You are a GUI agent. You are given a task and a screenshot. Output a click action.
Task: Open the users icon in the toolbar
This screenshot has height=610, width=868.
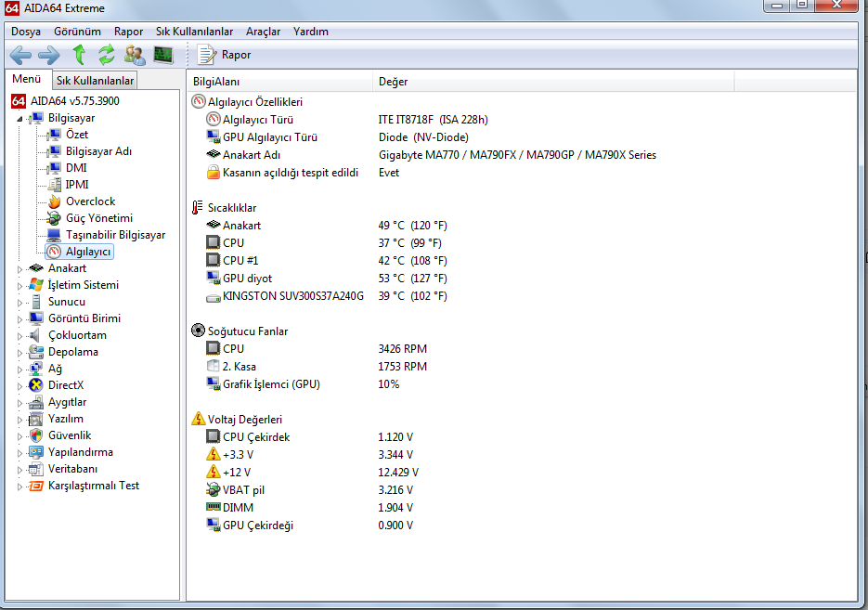[x=135, y=55]
